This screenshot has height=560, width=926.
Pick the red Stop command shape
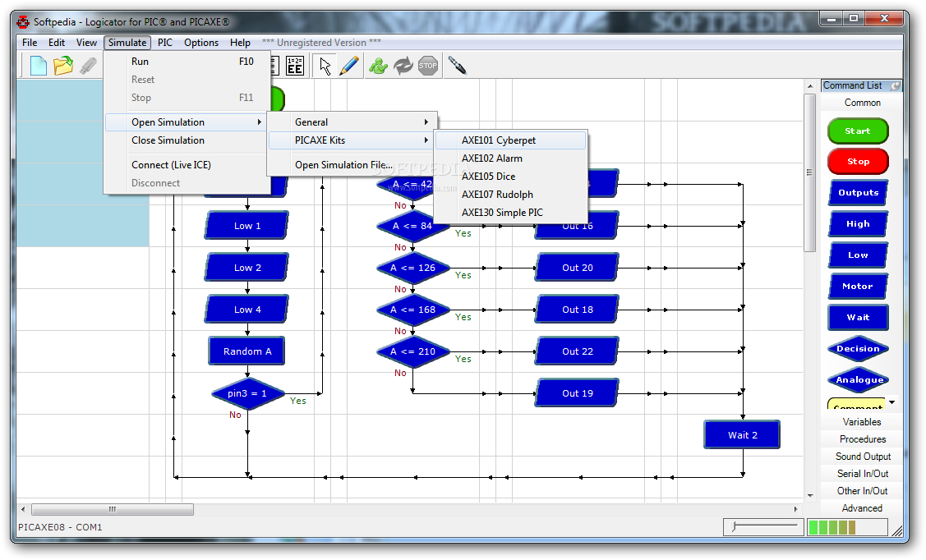858,161
